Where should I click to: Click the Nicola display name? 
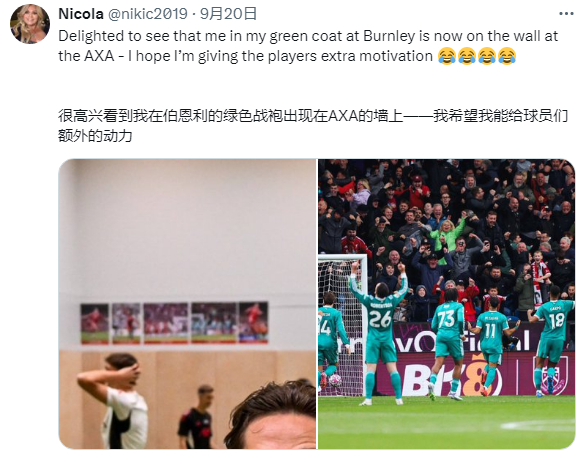[x=81, y=14]
